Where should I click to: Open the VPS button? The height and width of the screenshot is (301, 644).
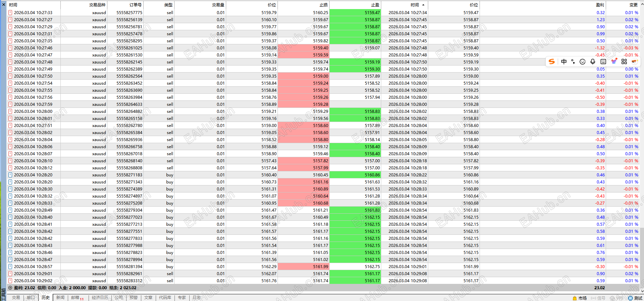click(617, 298)
